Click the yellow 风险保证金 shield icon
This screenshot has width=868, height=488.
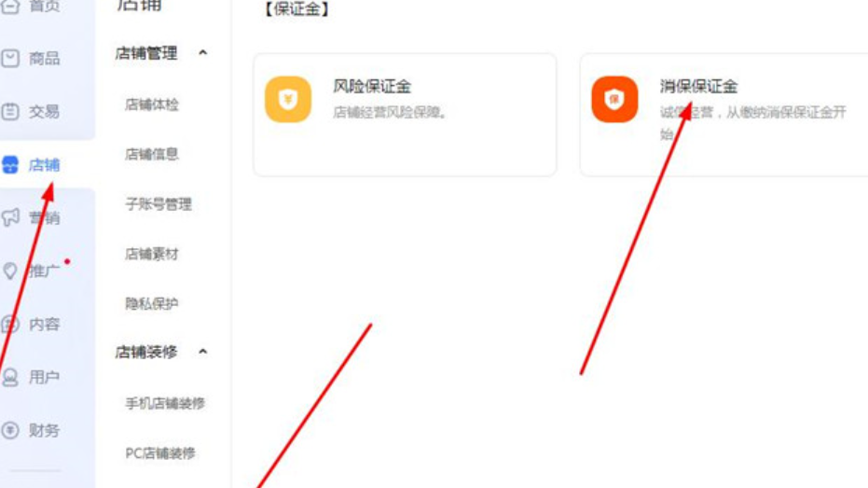pos(288,99)
